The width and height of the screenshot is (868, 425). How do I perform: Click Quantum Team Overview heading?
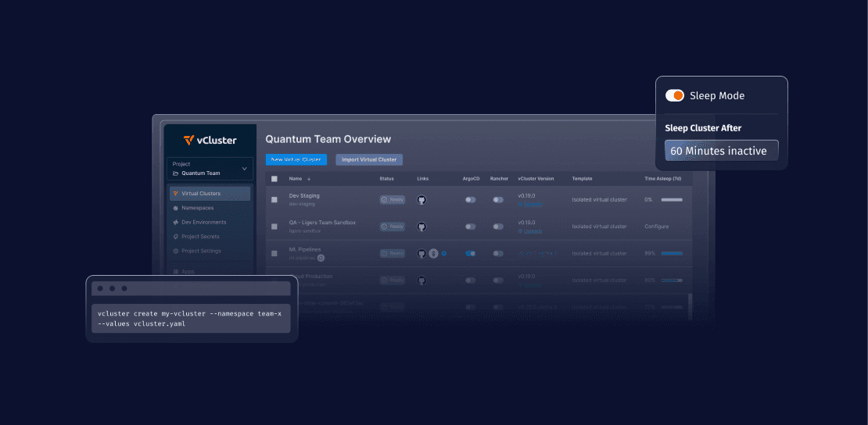(328, 139)
